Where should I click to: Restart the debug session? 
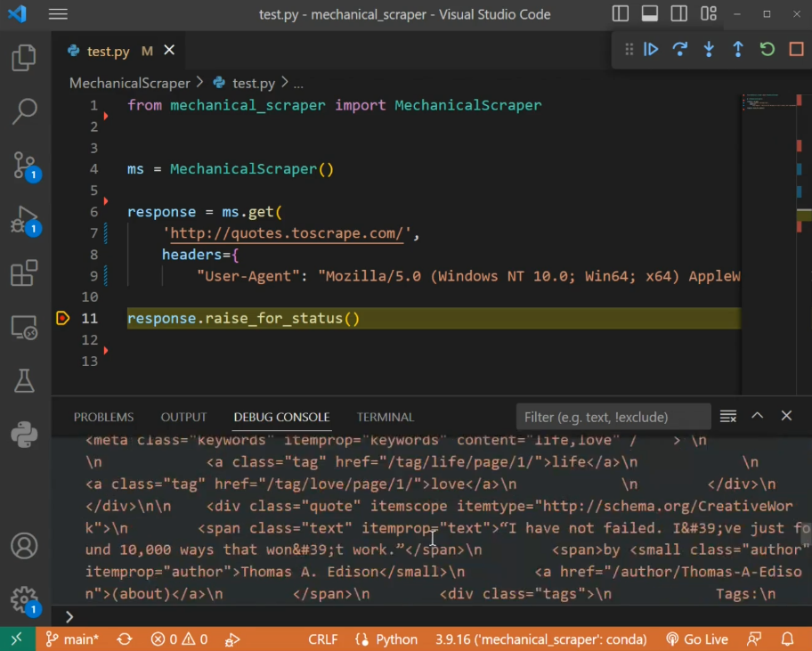[767, 49]
